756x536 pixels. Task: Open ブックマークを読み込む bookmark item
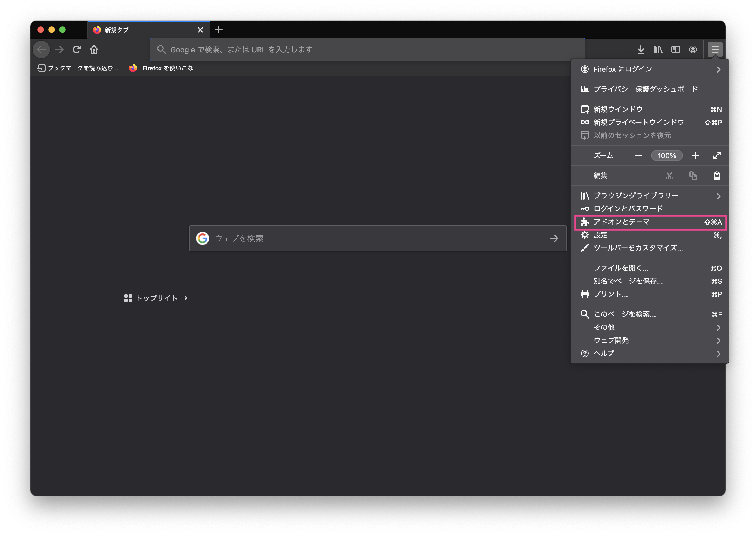click(78, 68)
